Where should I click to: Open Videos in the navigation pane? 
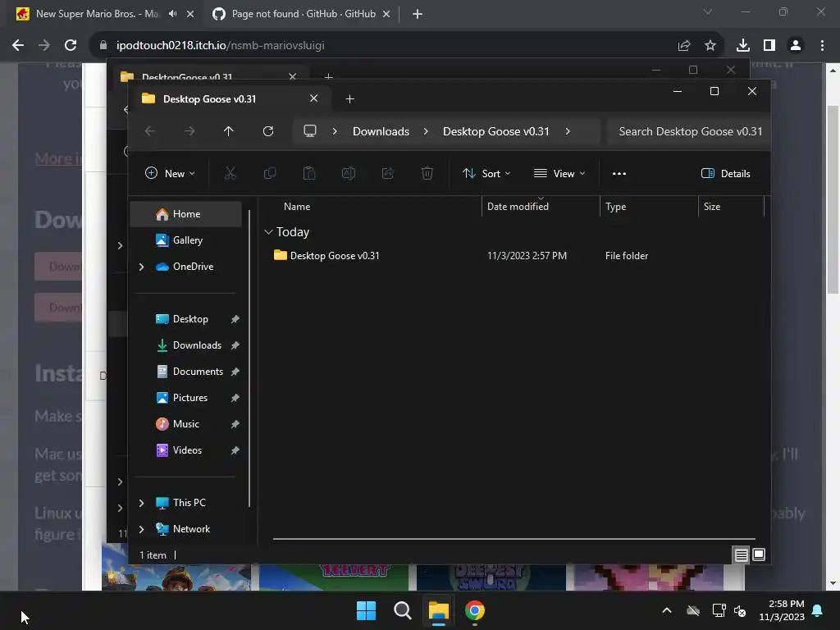186,450
